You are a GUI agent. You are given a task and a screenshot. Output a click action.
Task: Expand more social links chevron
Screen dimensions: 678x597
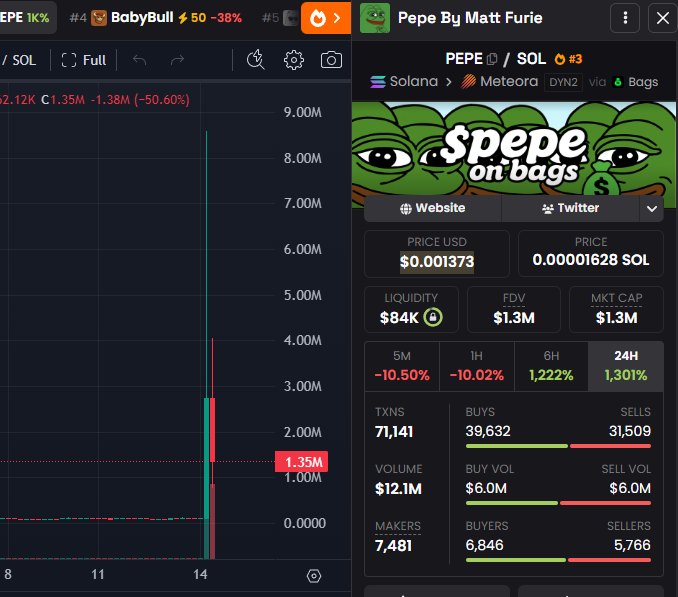(x=652, y=209)
